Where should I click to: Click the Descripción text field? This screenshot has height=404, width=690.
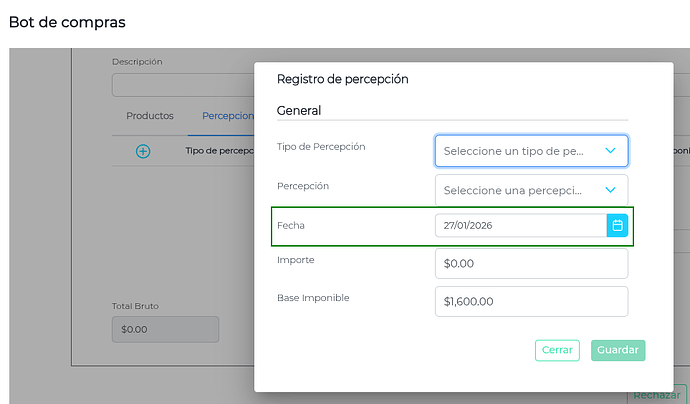pos(180,84)
